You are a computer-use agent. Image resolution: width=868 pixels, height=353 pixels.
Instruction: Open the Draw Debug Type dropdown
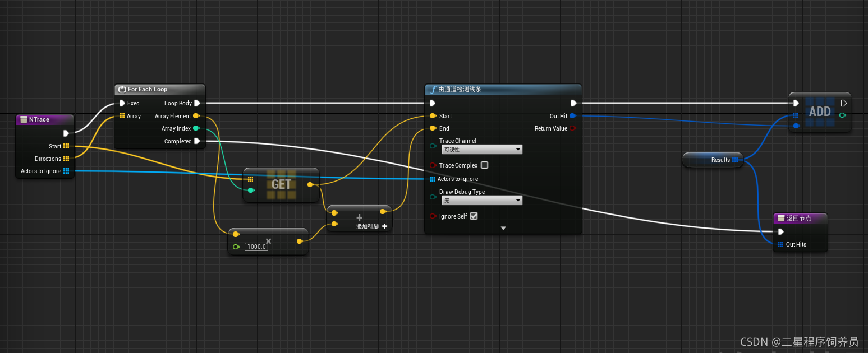(x=482, y=201)
